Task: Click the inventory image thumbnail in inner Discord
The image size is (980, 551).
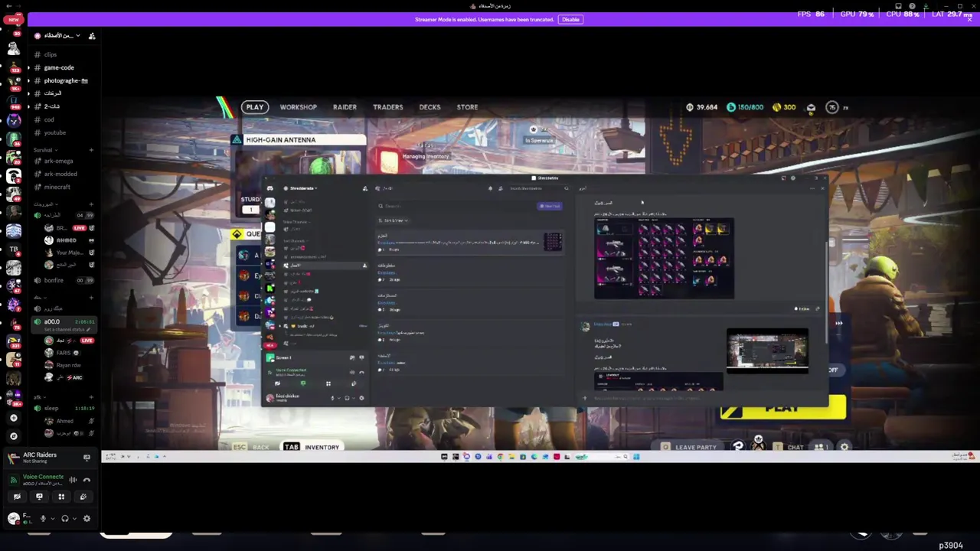Action: pyautogui.click(x=664, y=258)
